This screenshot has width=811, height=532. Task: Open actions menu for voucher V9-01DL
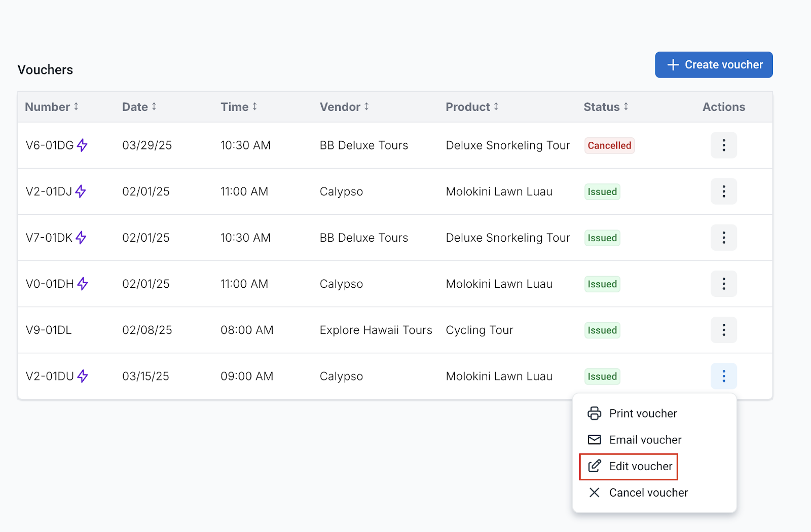(723, 330)
